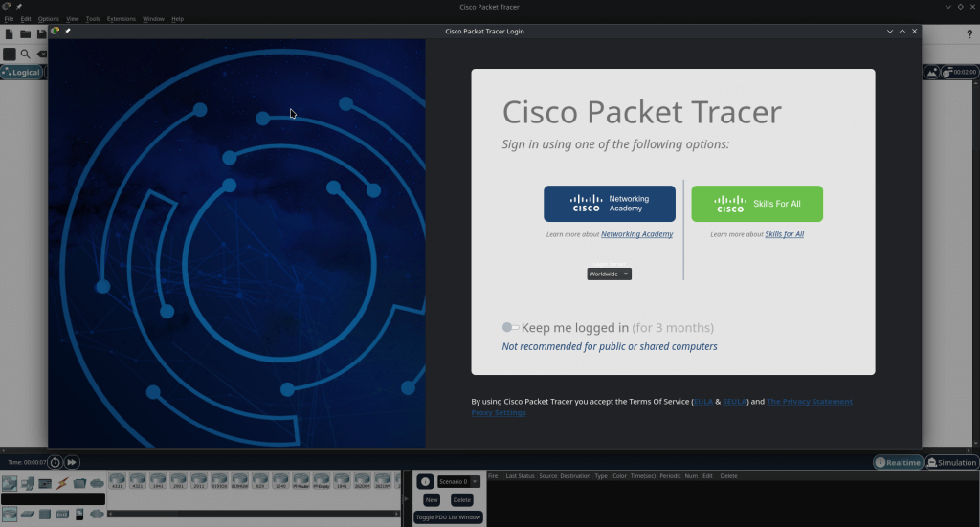This screenshot has width=980, height=527.
Task: Toggle the Logical workspace view
Action: click(x=21, y=73)
